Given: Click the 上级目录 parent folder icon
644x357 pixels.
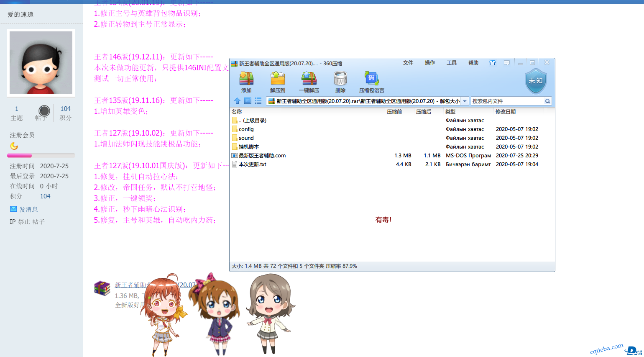Looking at the screenshot, I should [235, 120].
